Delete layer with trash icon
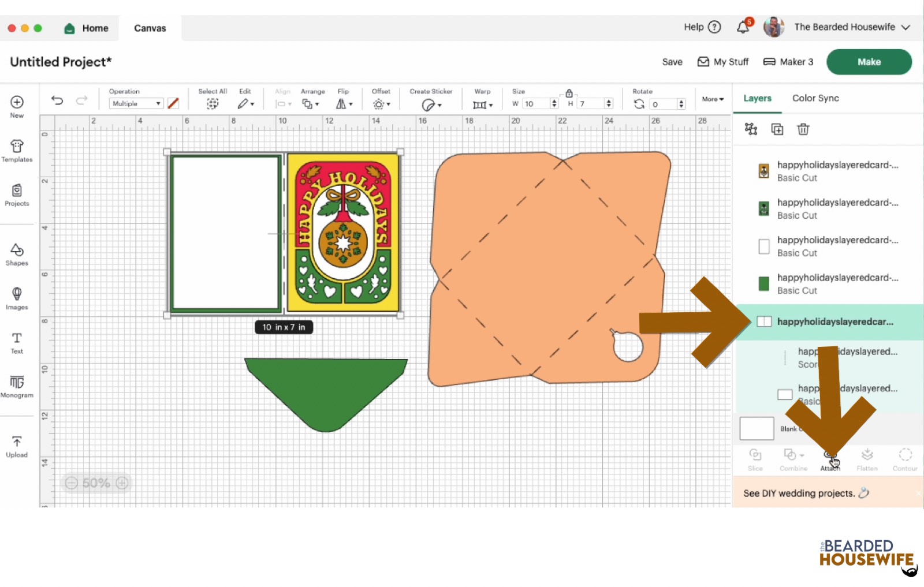Viewport: 924px width, 587px height. (x=803, y=129)
